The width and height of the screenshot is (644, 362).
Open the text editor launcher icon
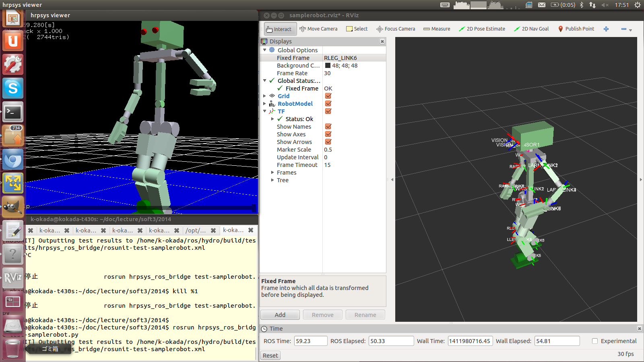(13, 230)
